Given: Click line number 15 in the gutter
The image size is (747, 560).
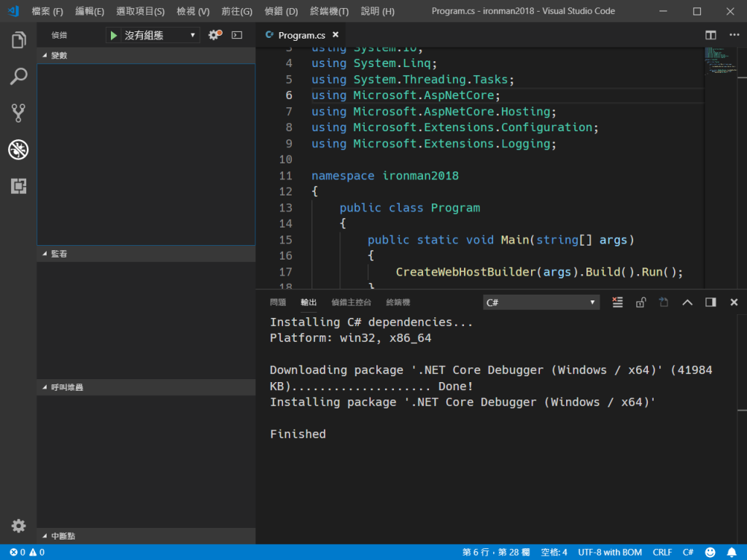Looking at the screenshot, I should point(285,239).
